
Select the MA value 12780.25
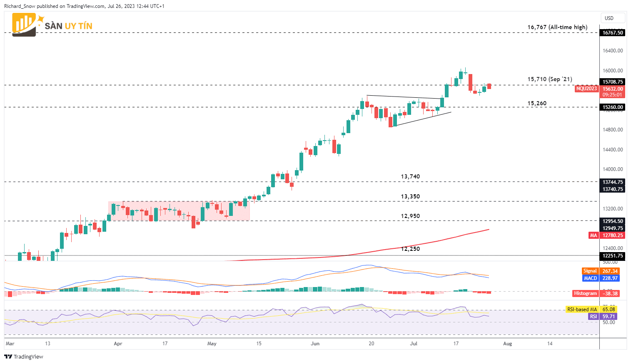pyautogui.click(x=613, y=235)
